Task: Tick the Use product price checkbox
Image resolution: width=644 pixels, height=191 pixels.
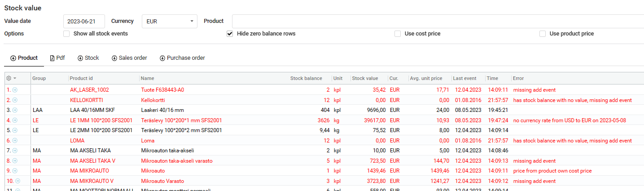Action: pos(543,34)
